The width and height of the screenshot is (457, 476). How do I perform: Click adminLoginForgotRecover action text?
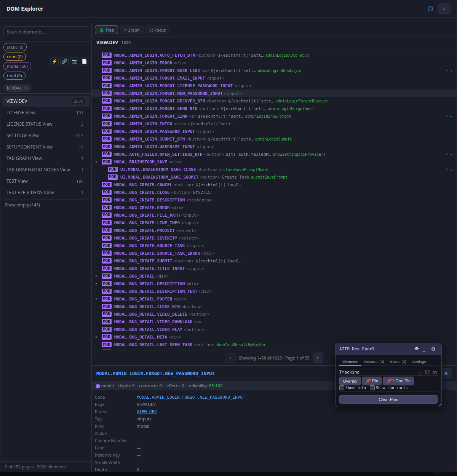pyautogui.click(x=302, y=101)
